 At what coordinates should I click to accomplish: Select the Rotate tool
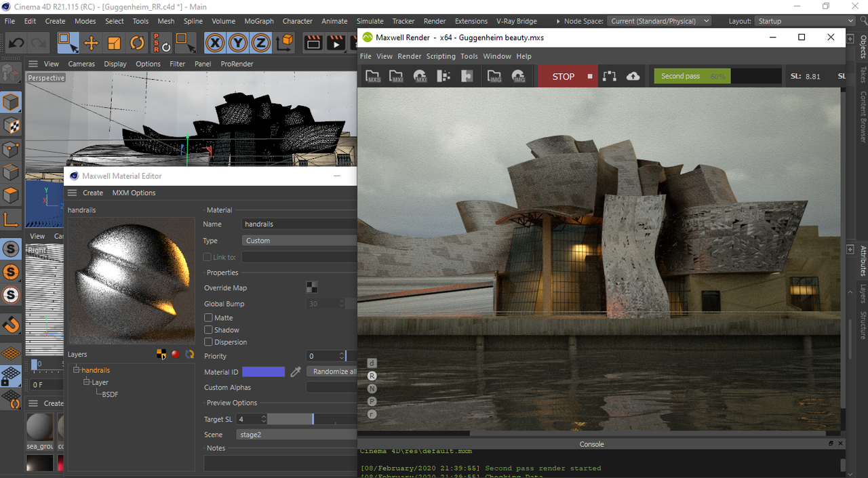click(137, 43)
